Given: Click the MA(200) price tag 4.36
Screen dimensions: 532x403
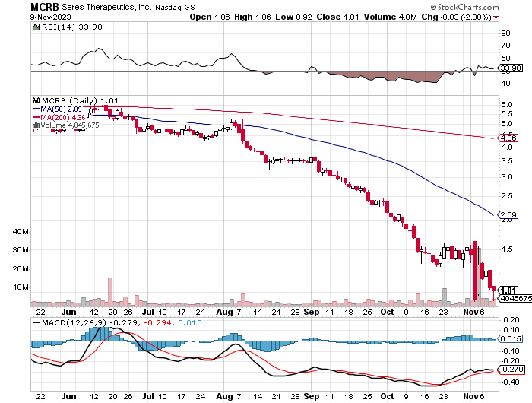Looking at the screenshot, I should click(508, 138).
